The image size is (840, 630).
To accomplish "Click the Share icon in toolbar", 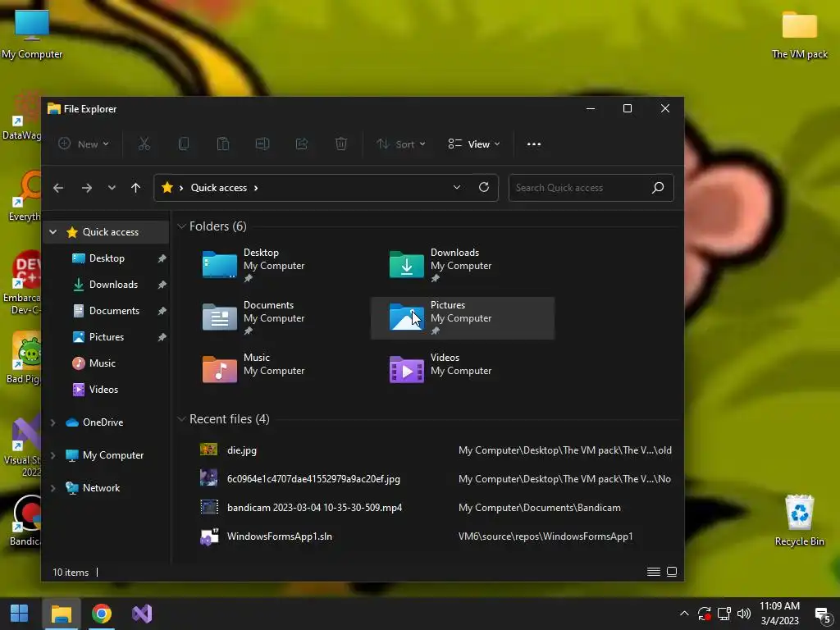I will (302, 144).
